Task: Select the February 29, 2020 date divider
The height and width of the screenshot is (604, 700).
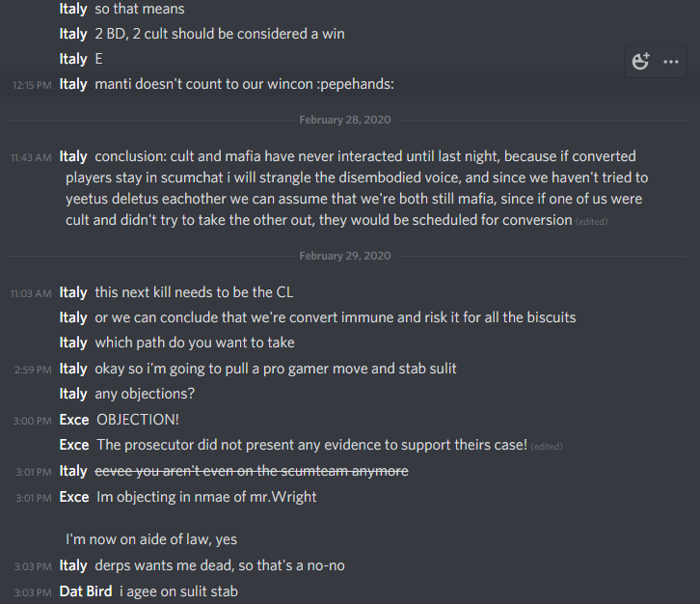Action: 344,256
